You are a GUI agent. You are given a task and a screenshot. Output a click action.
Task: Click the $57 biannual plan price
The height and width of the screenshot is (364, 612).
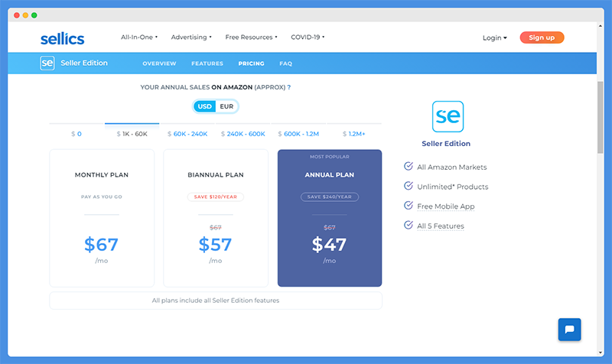[216, 245]
